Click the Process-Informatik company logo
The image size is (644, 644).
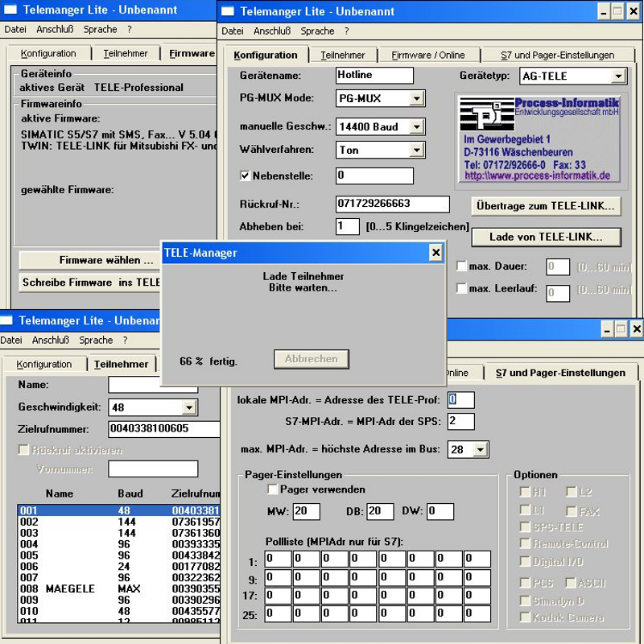[487, 114]
